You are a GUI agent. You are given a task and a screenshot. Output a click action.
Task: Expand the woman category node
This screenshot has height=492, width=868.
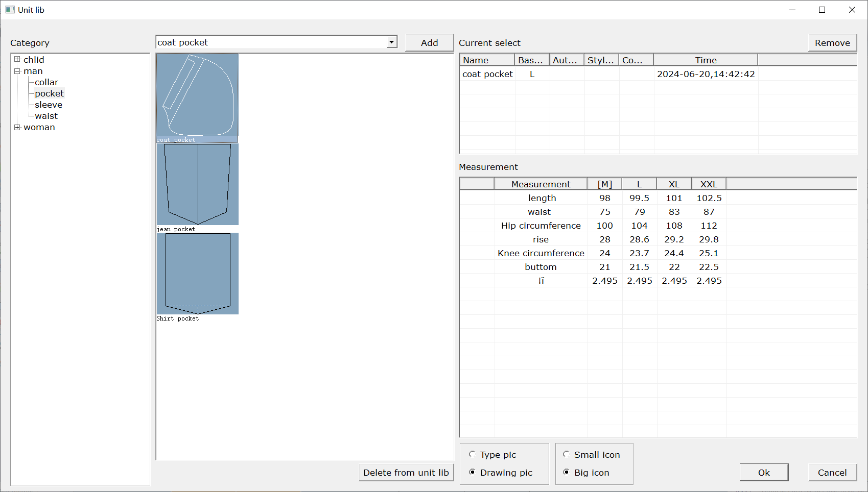coord(17,127)
